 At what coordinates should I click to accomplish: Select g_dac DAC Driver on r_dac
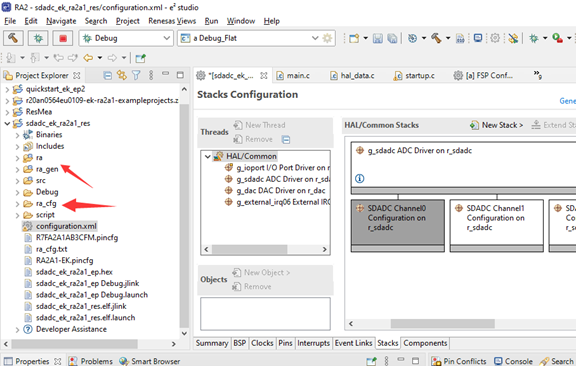point(275,190)
